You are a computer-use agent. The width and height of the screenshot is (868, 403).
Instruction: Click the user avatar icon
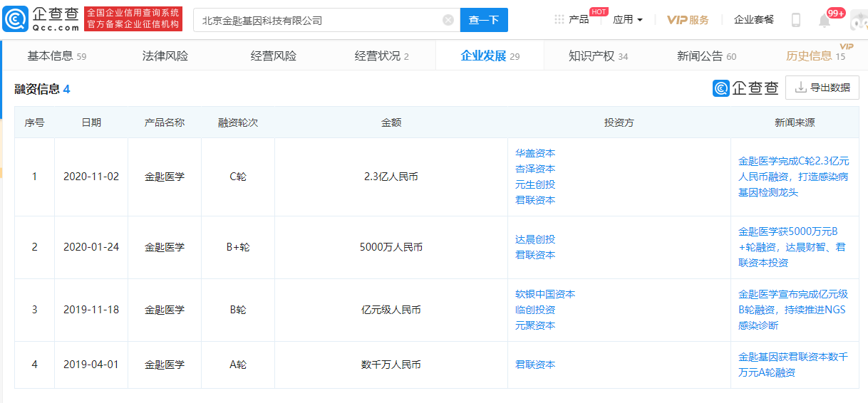pyautogui.click(x=858, y=20)
